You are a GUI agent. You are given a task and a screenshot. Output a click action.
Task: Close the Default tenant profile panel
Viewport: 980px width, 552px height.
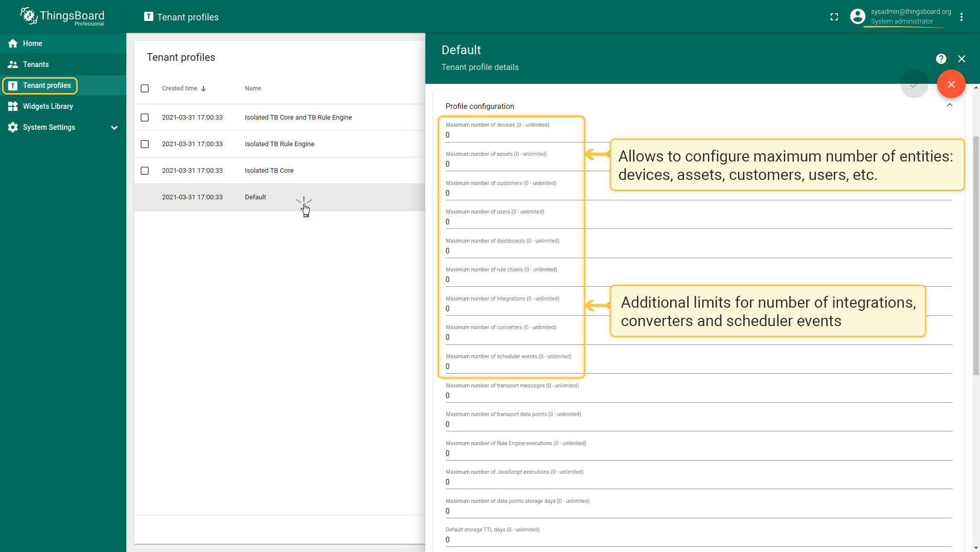[961, 59]
